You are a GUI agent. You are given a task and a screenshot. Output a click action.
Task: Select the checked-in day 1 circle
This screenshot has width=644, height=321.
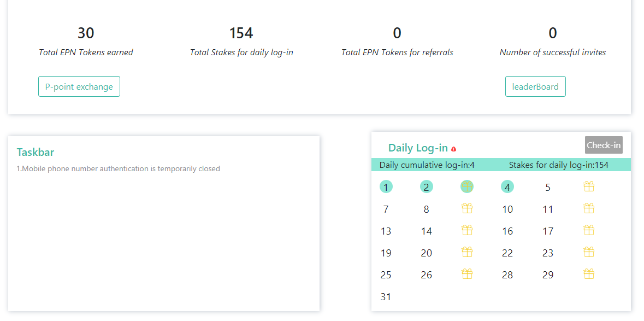386,187
